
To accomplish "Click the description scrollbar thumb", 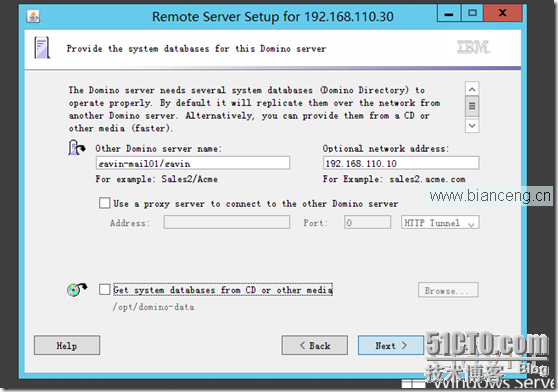I will point(472,106).
